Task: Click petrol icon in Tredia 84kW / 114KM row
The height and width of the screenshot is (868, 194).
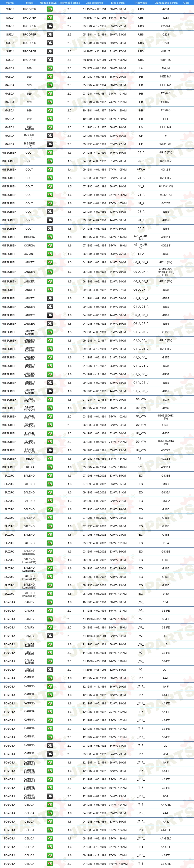Action: tap(50, 459)
